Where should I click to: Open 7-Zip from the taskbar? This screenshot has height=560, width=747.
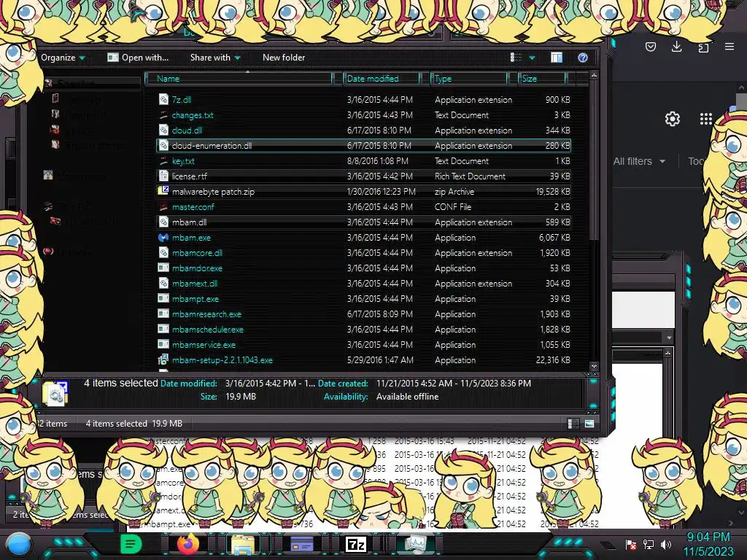(356, 544)
